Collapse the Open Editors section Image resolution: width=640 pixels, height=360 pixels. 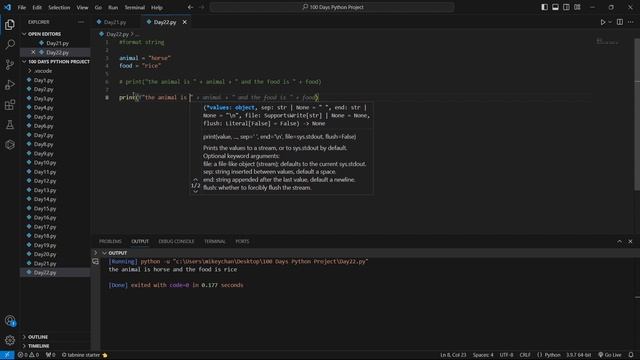click(x=24, y=34)
